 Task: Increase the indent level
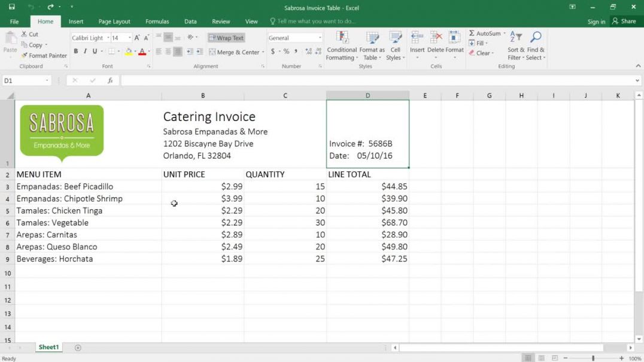pyautogui.click(x=200, y=52)
